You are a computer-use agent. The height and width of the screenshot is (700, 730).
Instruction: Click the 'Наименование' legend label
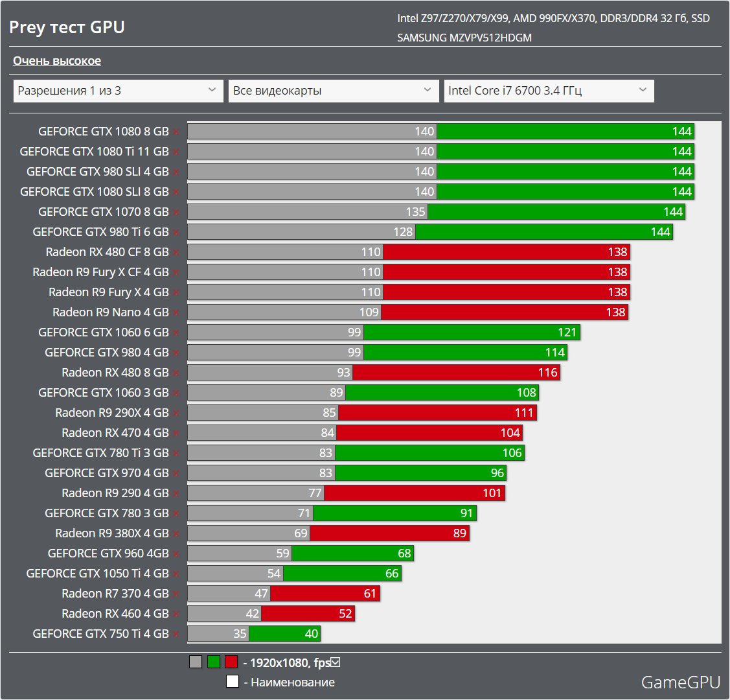(293, 682)
